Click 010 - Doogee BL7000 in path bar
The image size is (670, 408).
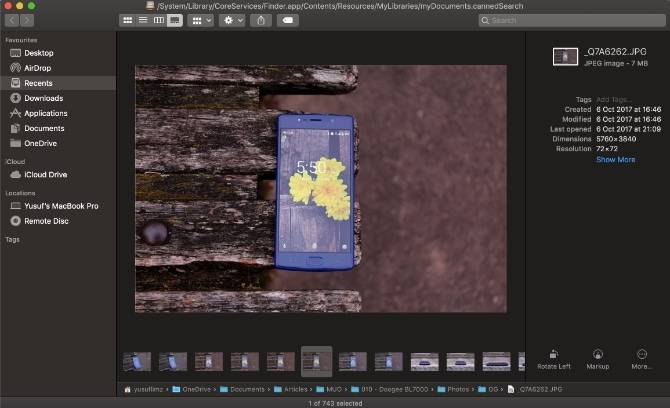(390, 389)
